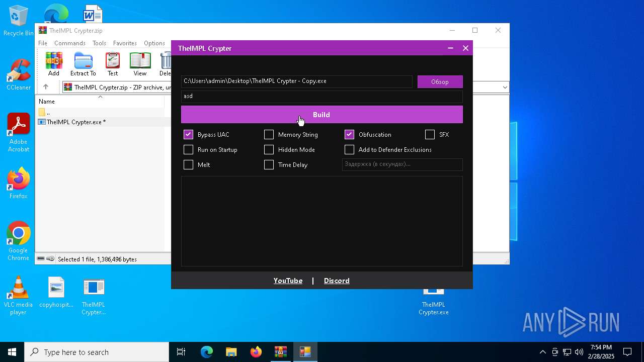The height and width of the screenshot is (362, 644).
Task: Open File Explorer from the taskbar
Action: 231,352
